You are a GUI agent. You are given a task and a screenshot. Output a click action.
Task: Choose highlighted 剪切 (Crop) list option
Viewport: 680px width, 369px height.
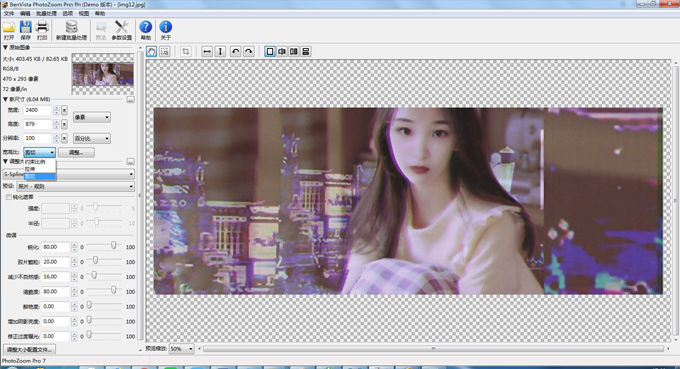click(x=39, y=176)
